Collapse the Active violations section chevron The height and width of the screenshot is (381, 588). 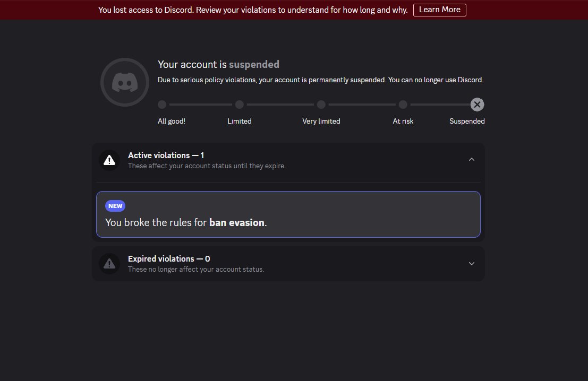(471, 160)
